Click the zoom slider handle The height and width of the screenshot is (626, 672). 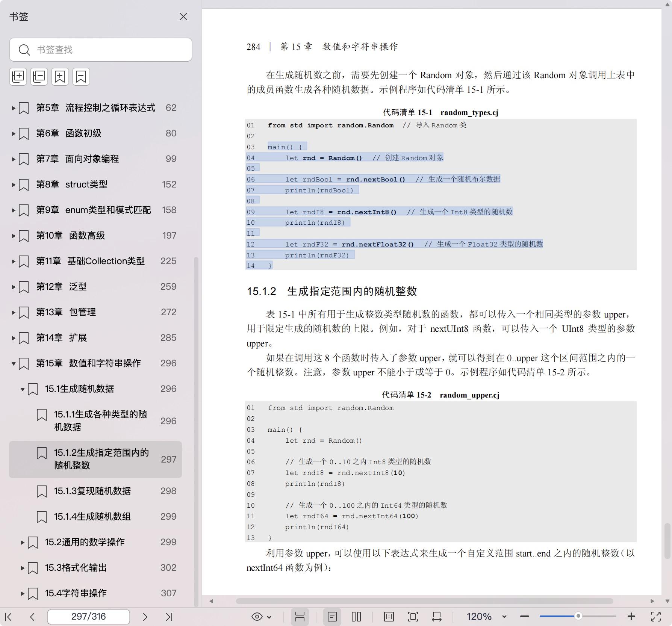tap(578, 616)
